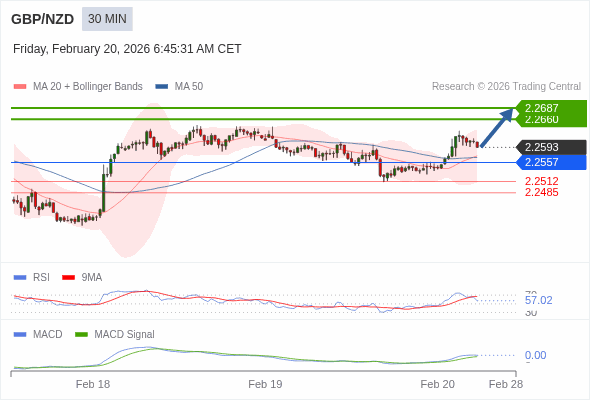Click the Feb 19 axis label
The width and height of the screenshot is (590, 400).
(265, 384)
